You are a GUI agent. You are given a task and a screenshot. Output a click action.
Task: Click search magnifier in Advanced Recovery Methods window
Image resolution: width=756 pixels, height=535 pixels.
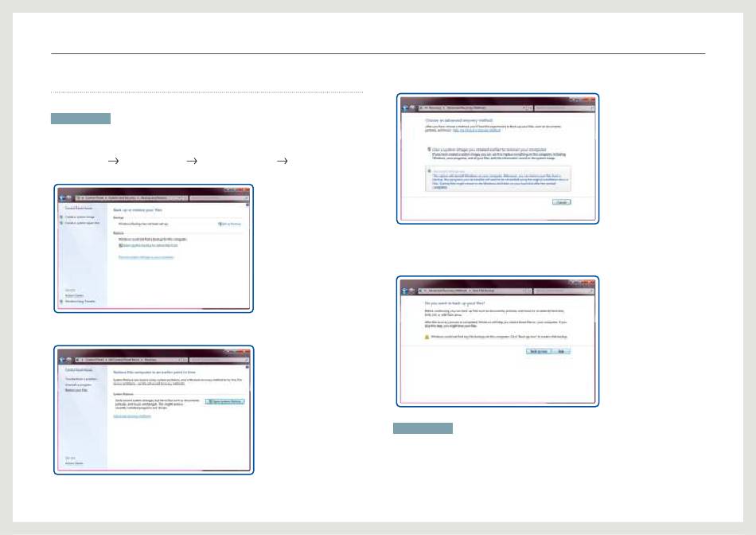(x=592, y=108)
